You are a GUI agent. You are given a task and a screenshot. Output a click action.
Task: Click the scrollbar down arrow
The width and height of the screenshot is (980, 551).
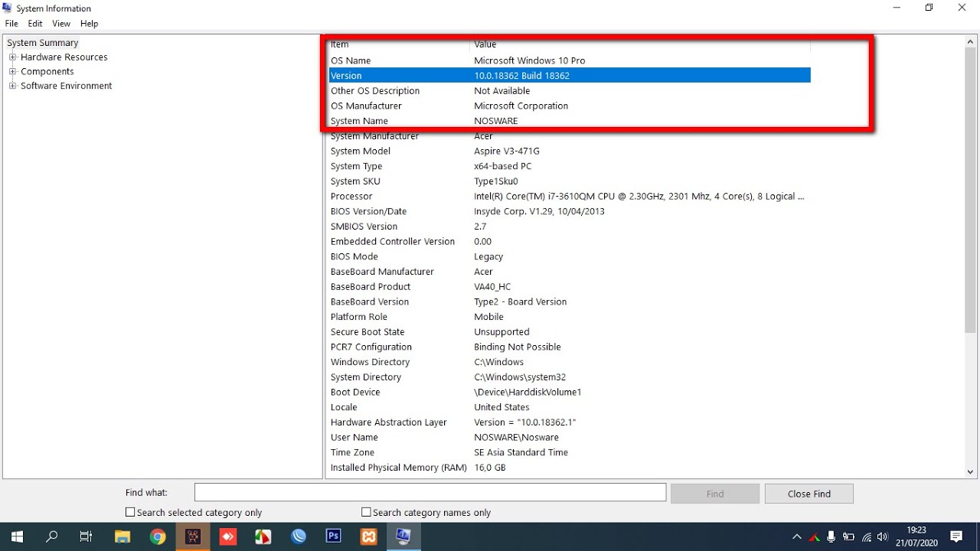tap(970, 472)
